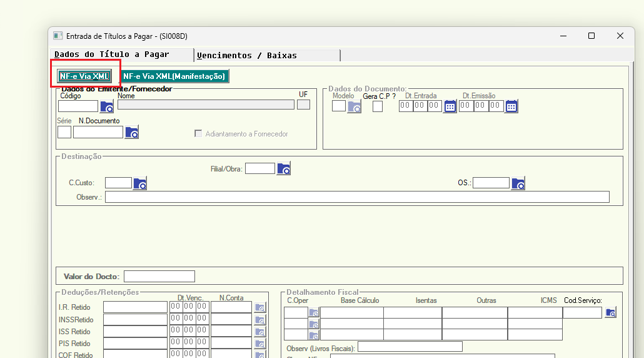Image resolution: width=644 pixels, height=358 pixels.
Task: Open calendar for Dt.Emissão
Action: (x=511, y=106)
